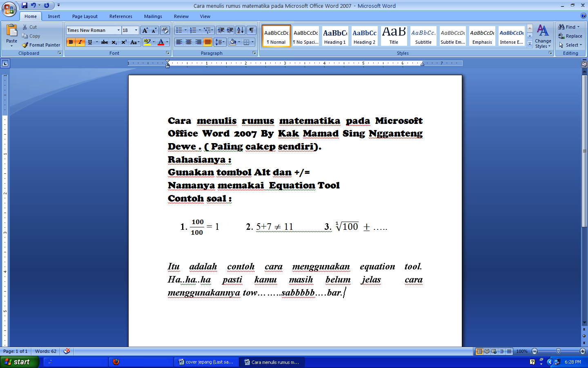Viewport: 588px width, 368px height.
Task: Align text to the right
Action: click(x=198, y=42)
